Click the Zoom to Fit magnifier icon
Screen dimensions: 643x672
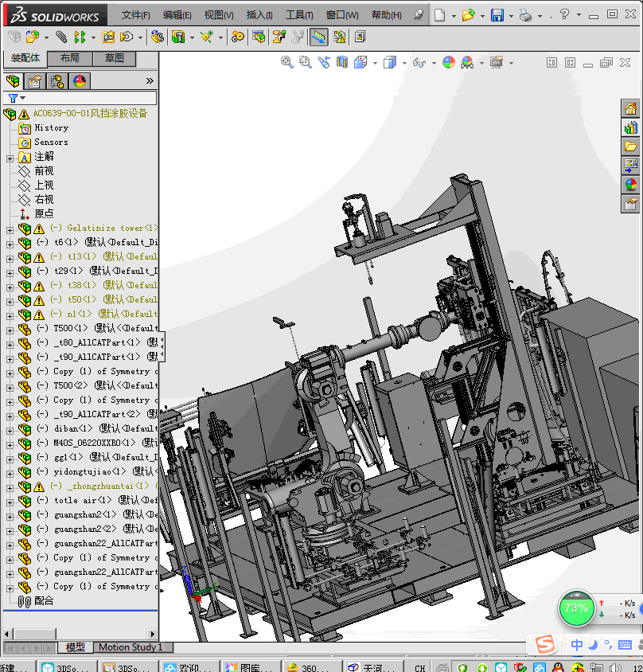(x=287, y=62)
